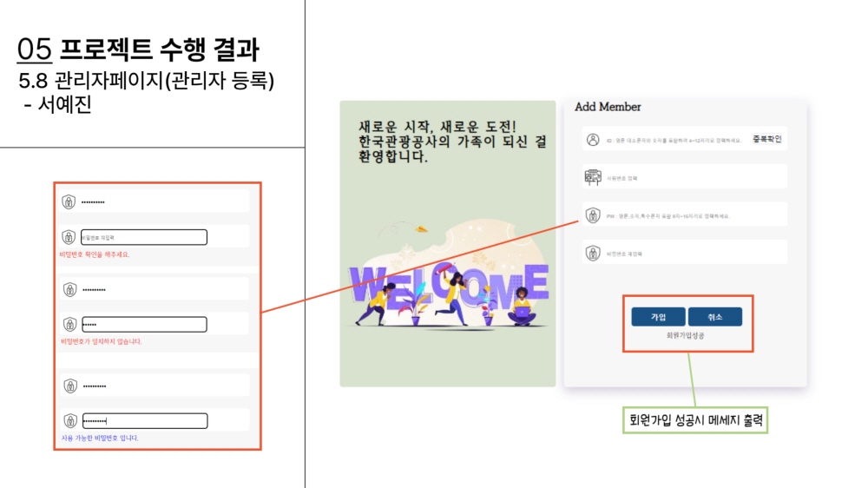Click the employee number badge icon
The image size is (868, 488).
coord(593,177)
